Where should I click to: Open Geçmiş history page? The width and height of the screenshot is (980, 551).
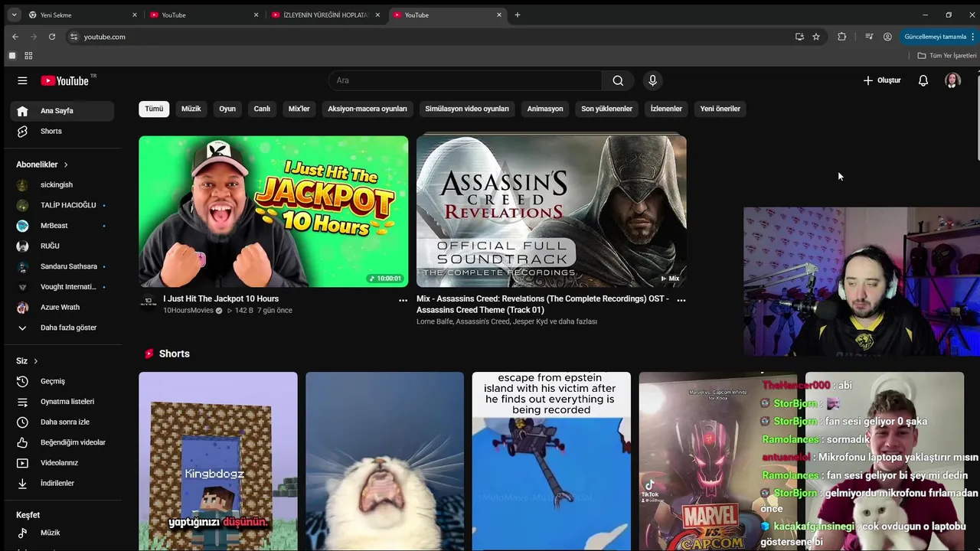pos(62,381)
